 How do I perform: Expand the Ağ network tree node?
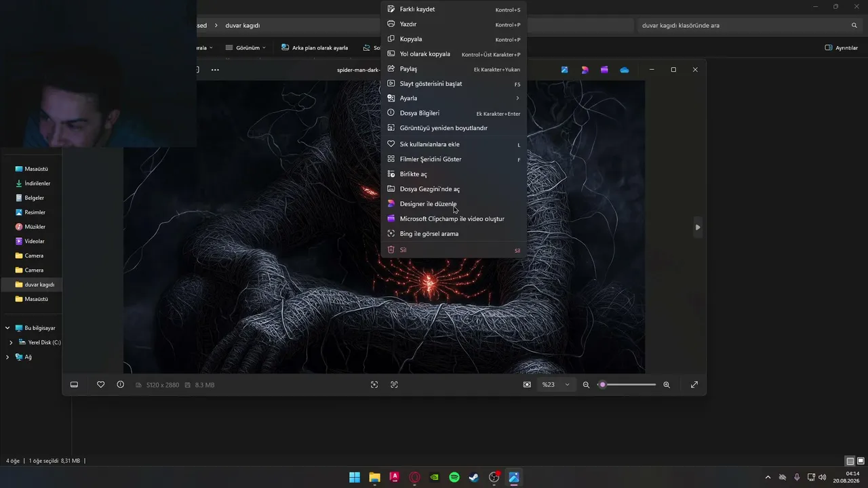coord(7,357)
